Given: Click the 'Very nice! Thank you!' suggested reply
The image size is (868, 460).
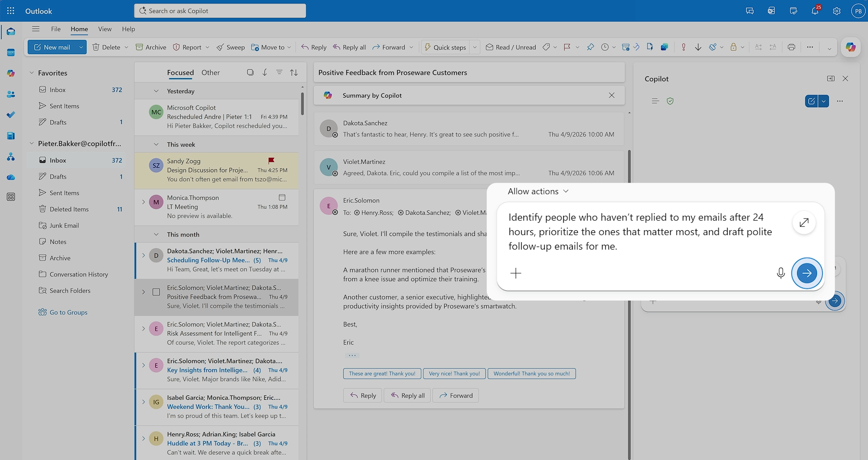Looking at the screenshot, I should [x=454, y=374].
